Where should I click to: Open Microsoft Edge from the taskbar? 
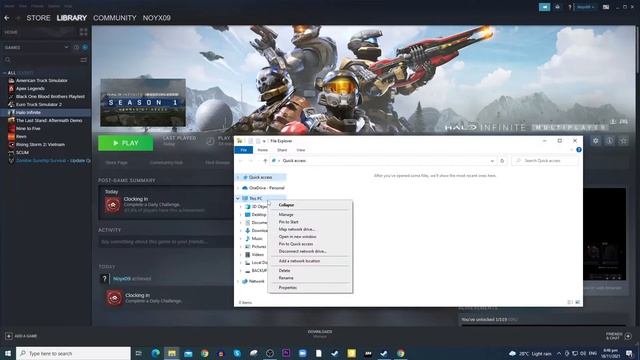(x=156, y=353)
